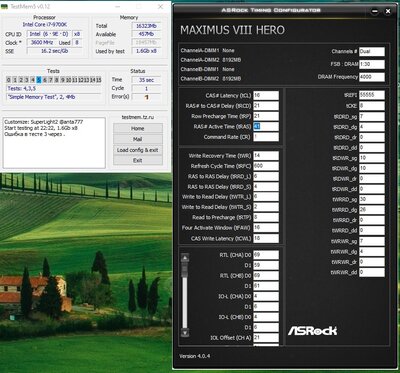Viewport: 400px width, 373px height.
Task: Click the CAS# Latency (tCL) field
Action: point(266,95)
